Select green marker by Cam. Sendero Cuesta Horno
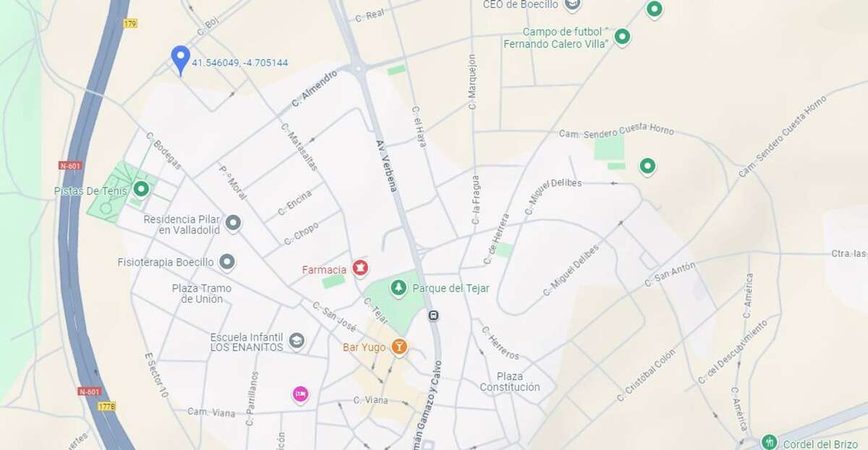This screenshot has width=868, height=450. (x=647, y=167)
